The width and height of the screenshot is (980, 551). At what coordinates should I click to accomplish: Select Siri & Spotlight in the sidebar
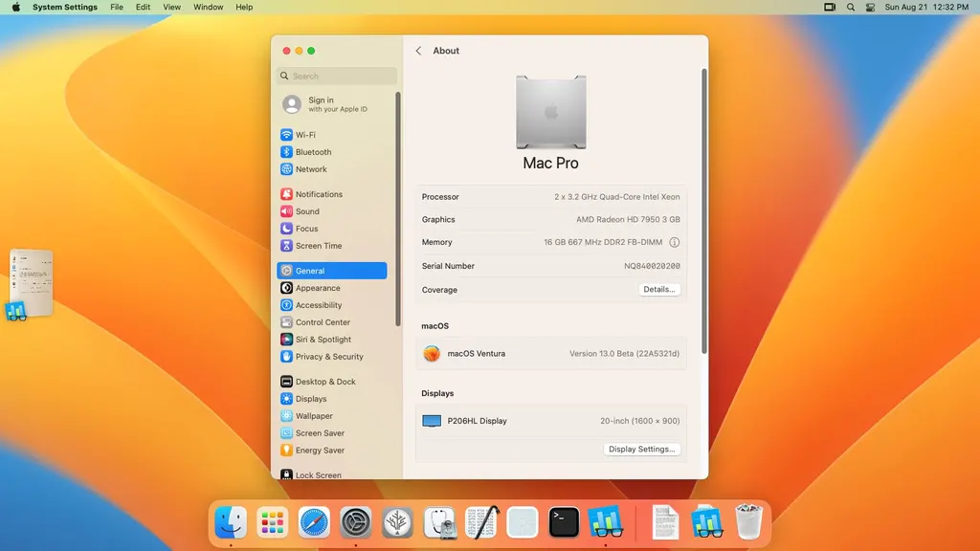332,340
